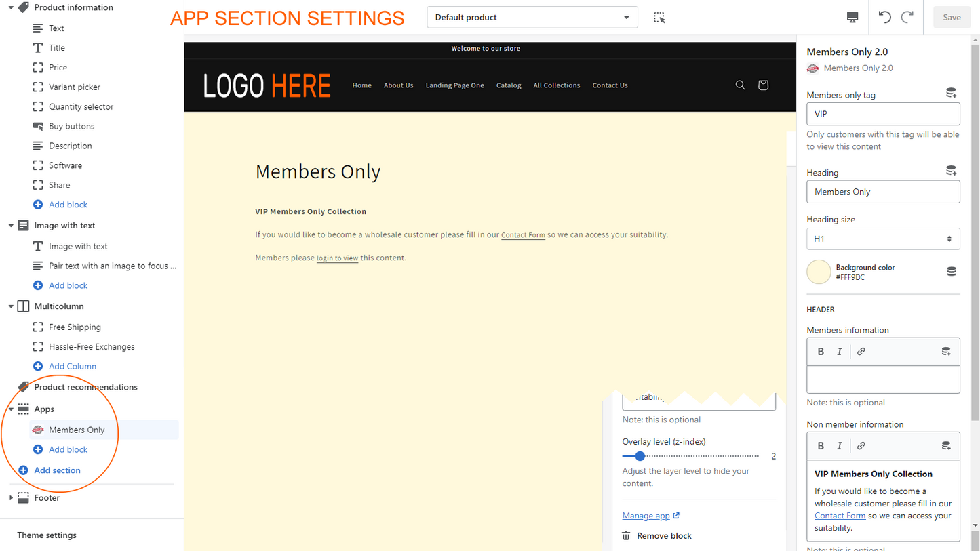The image size is (980, 551).
Task: Open the Catalog menu item in preview
Action: point(509,85)
